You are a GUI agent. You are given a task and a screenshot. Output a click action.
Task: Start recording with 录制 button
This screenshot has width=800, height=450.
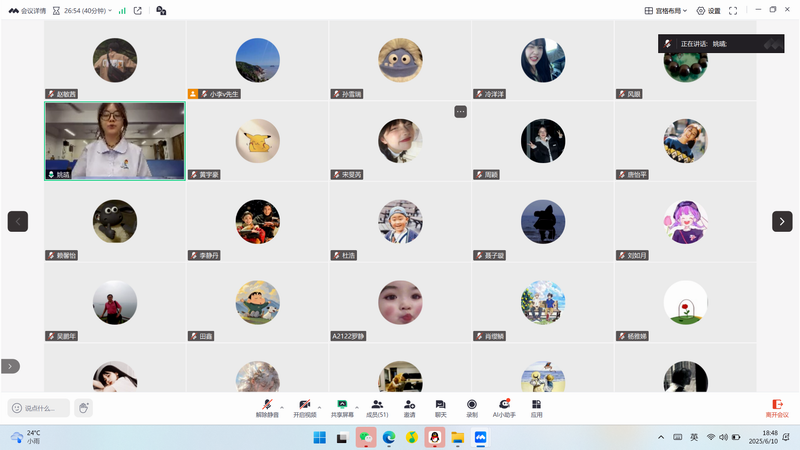pyautogui.click(x=471, y=407)
